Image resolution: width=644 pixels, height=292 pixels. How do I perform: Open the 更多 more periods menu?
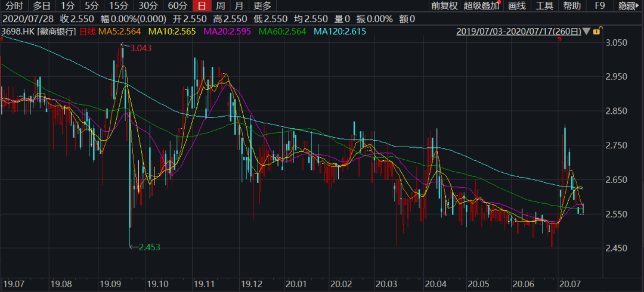(x=262, y=6)
